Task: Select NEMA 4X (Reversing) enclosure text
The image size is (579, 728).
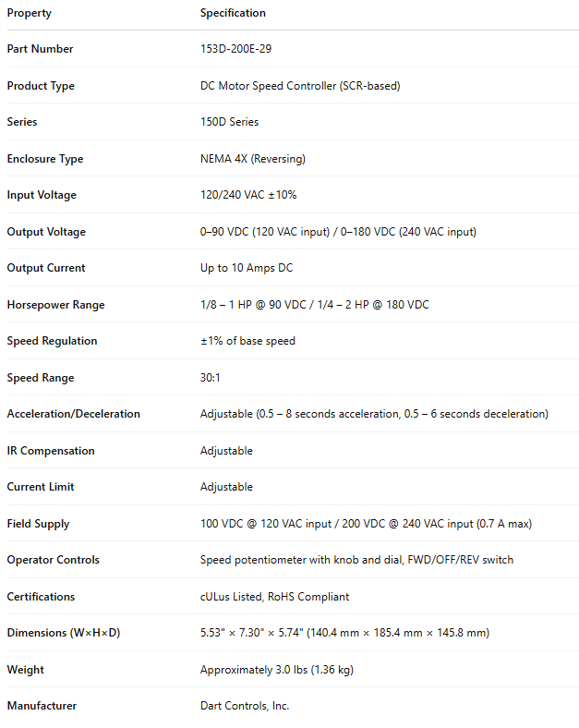Action: tap(252, 159)
